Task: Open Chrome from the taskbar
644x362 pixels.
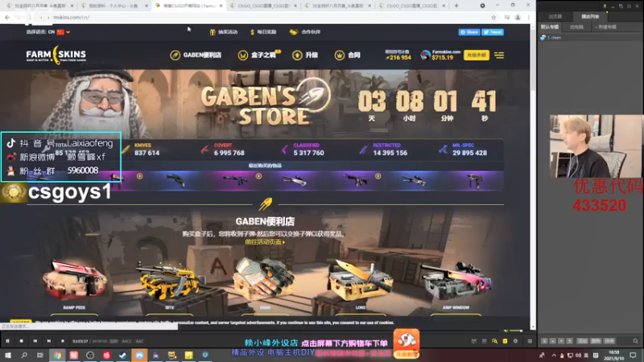Action: pyautogui.click(x=57, y=355)
